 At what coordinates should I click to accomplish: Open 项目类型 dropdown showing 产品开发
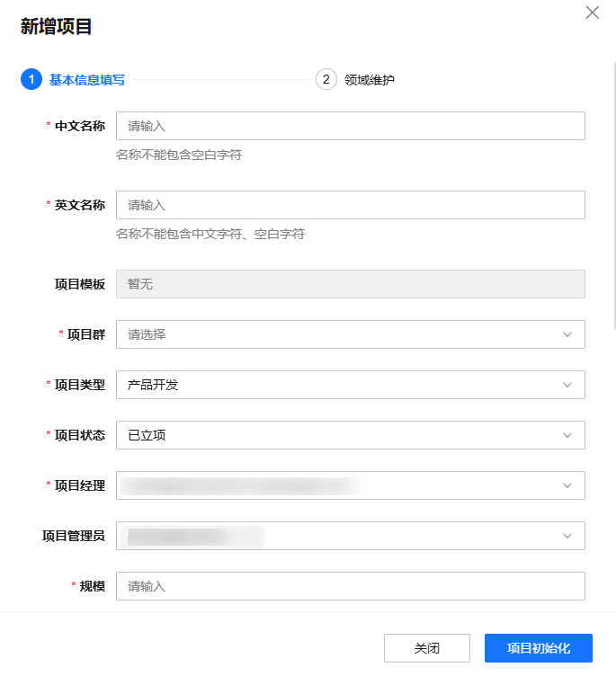(351, 385)
